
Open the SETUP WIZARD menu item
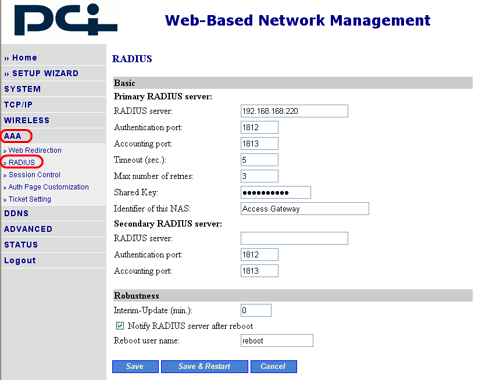(x=45, y=73)
